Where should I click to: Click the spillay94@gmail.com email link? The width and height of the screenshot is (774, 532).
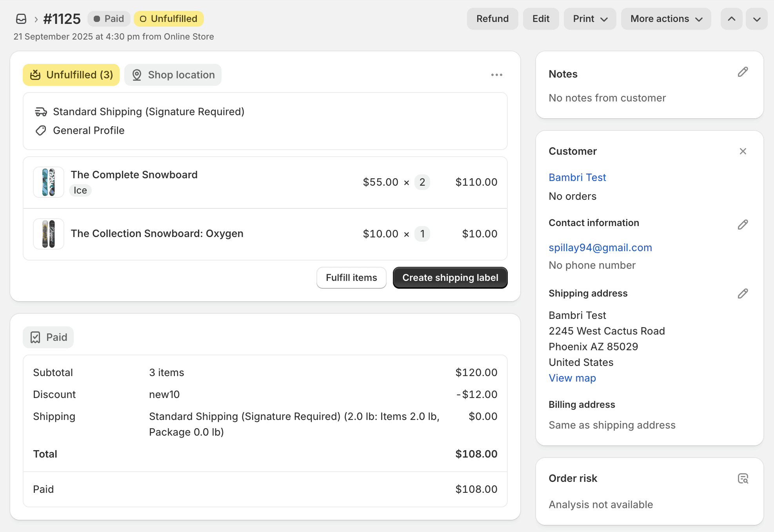[x=600, y=248]
